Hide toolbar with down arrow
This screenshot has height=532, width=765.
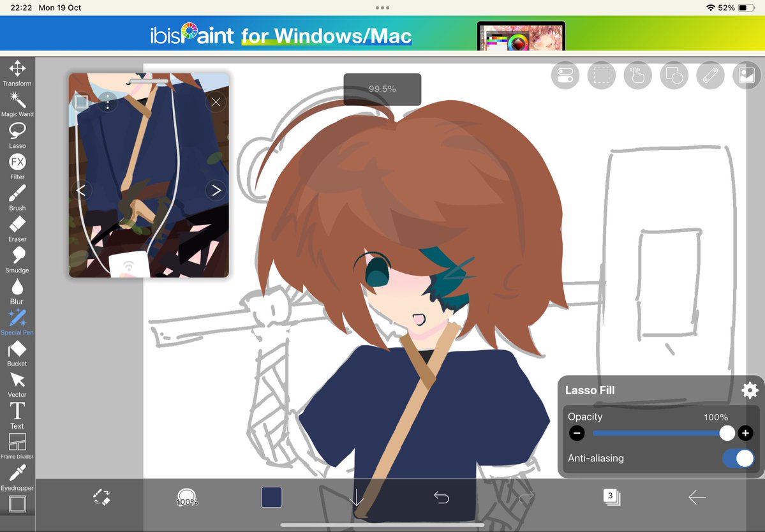[x=357, y=498]
